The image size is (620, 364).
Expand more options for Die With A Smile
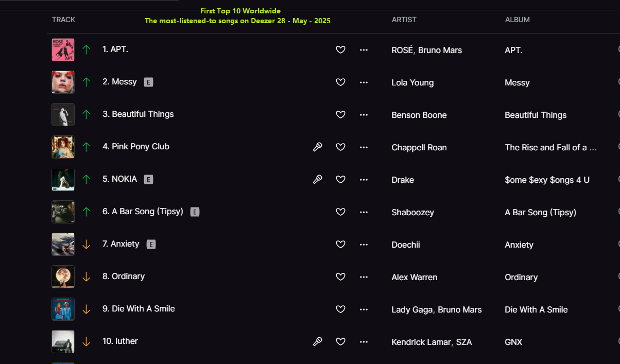pos(364,309)
